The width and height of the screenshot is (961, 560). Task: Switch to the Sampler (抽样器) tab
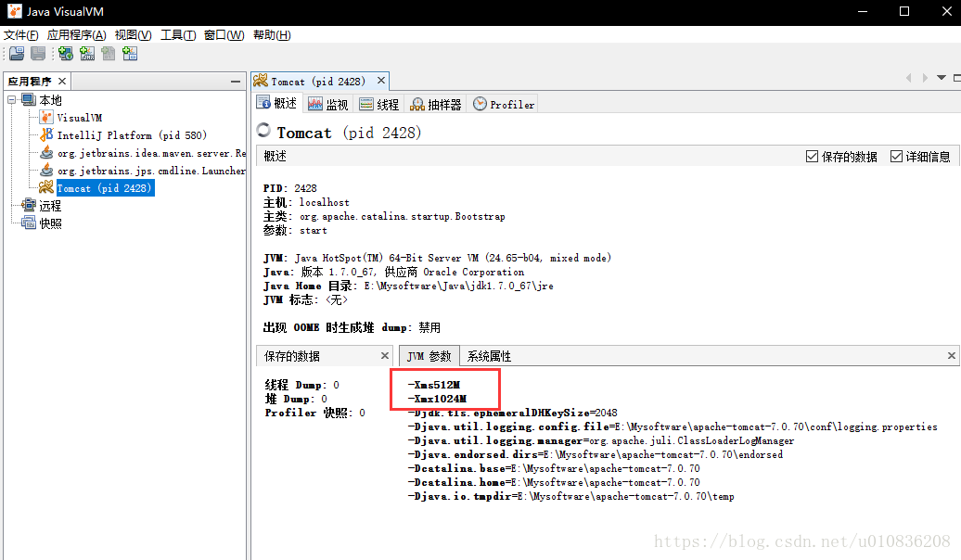(x=435, y=104)
